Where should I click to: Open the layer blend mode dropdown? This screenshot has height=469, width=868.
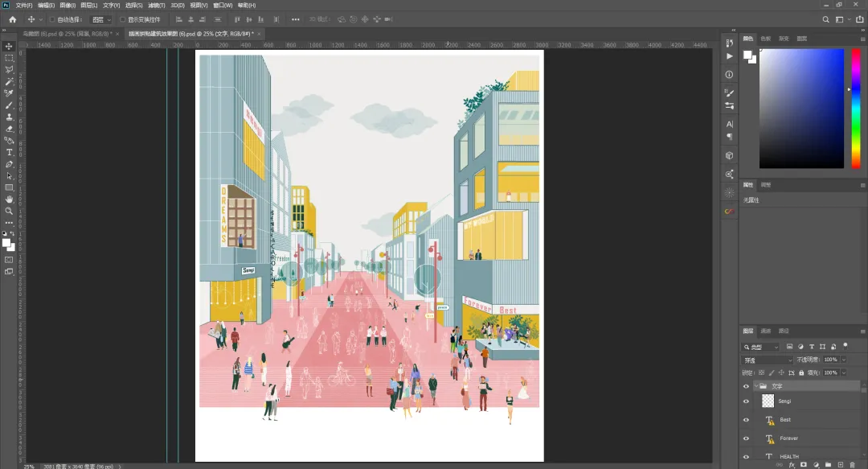[x=767, y=360]
